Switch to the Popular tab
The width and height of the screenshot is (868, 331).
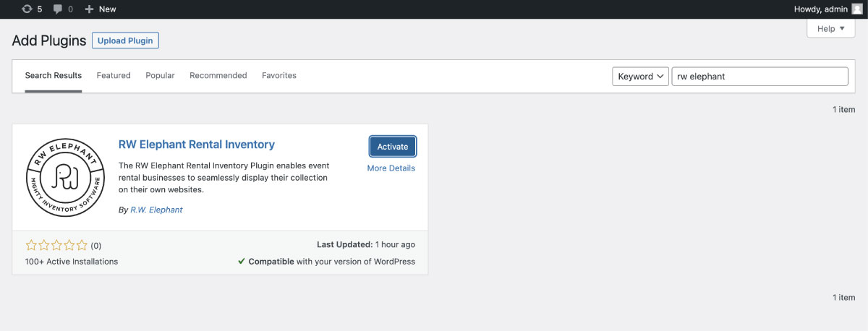click(x=160, y=75)
